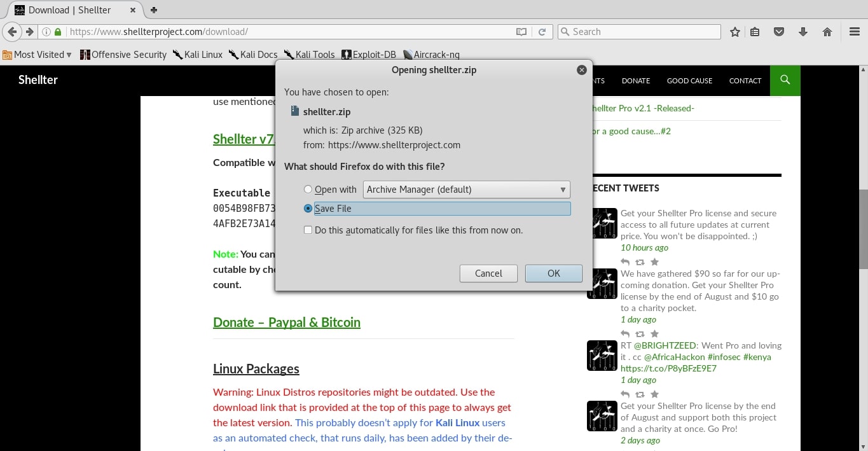Open the Kali Linux bookmark
The height and width of the screenshot is (451, 868).
point(197,55)
